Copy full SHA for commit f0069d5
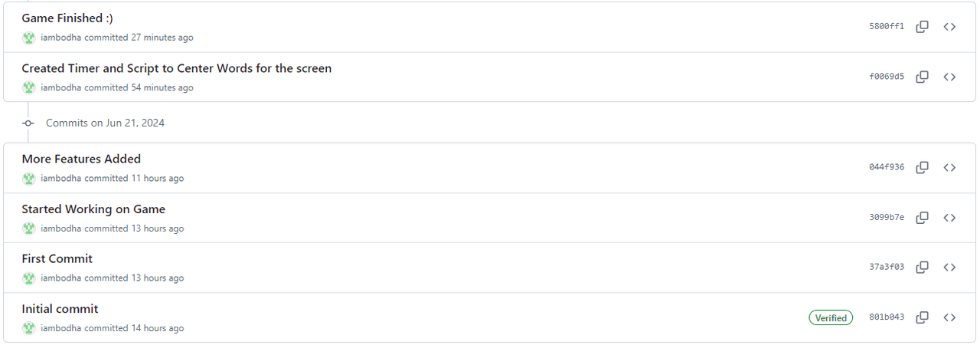The width and height of the screenshot is (980, 345). 923,77
